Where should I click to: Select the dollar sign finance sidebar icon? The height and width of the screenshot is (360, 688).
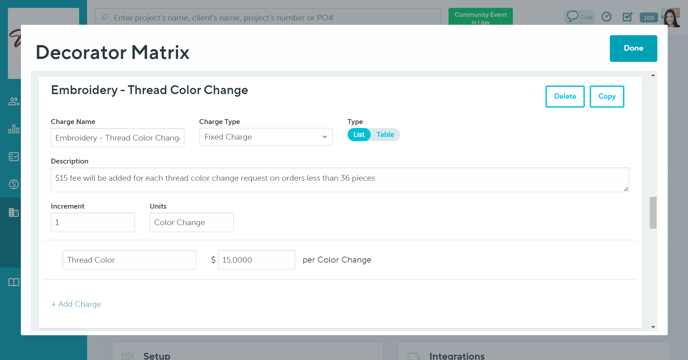click(14, 184)
